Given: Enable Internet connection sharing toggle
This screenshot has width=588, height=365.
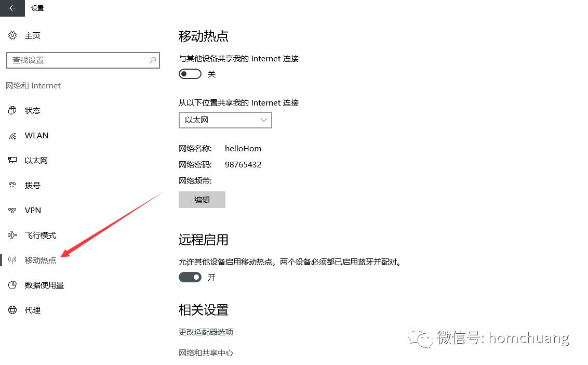Looking at the screenshot, I should coord(190,74).
